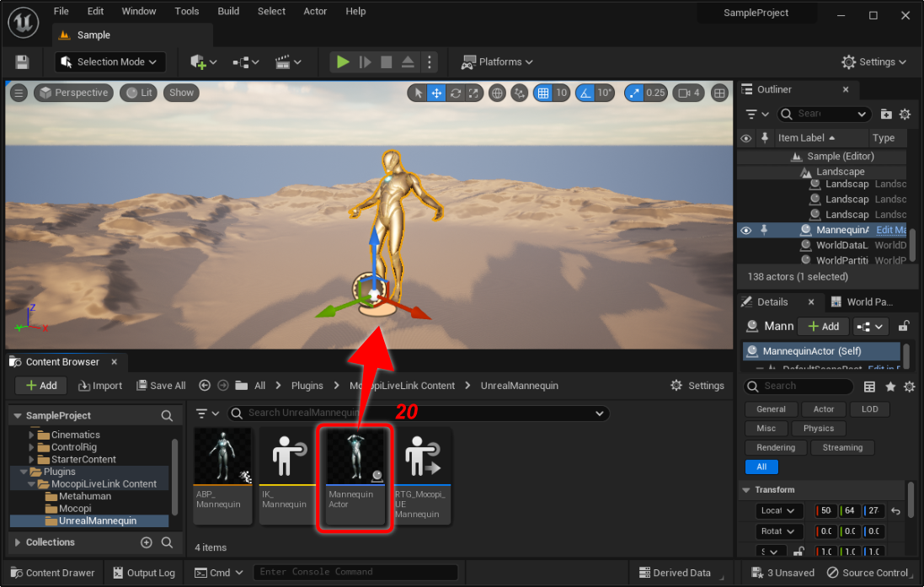Open viewport options hamburger menu
Viewport: 924px width, 587px height.
(x=19, y=93)
